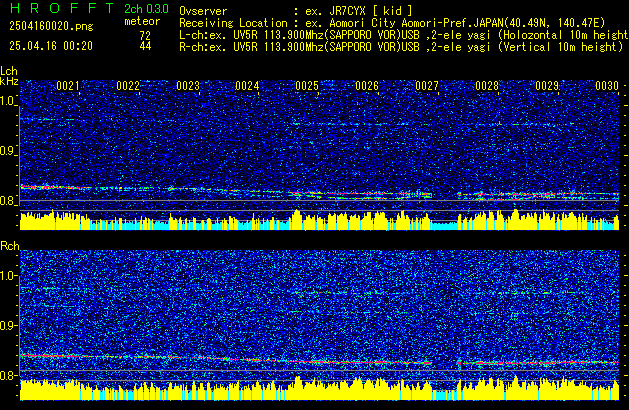Click the red carrier trace in Rch spectrogram
This screenshot has height=410, width=629.
319,359
